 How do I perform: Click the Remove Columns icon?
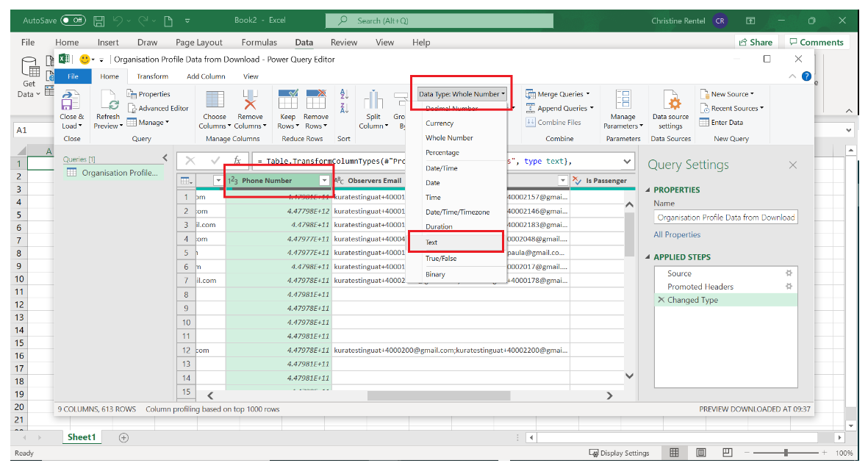coord(250,100)
